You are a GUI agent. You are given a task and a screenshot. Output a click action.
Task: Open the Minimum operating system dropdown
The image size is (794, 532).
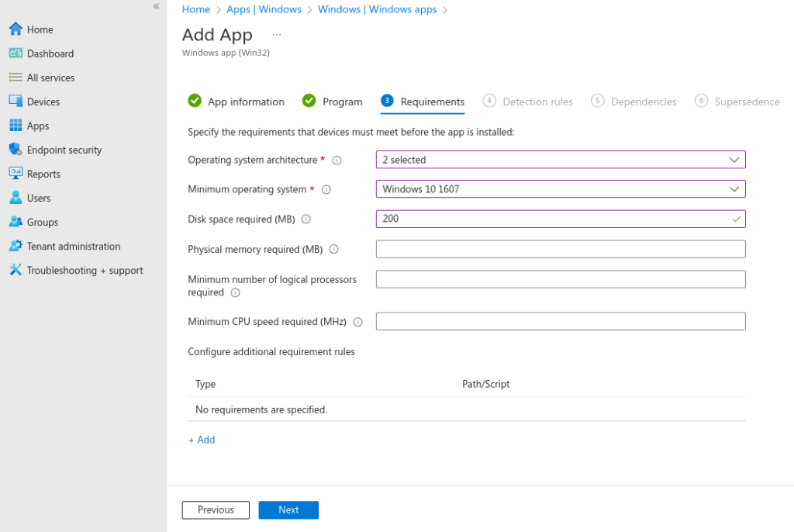[x=561, y=189]
